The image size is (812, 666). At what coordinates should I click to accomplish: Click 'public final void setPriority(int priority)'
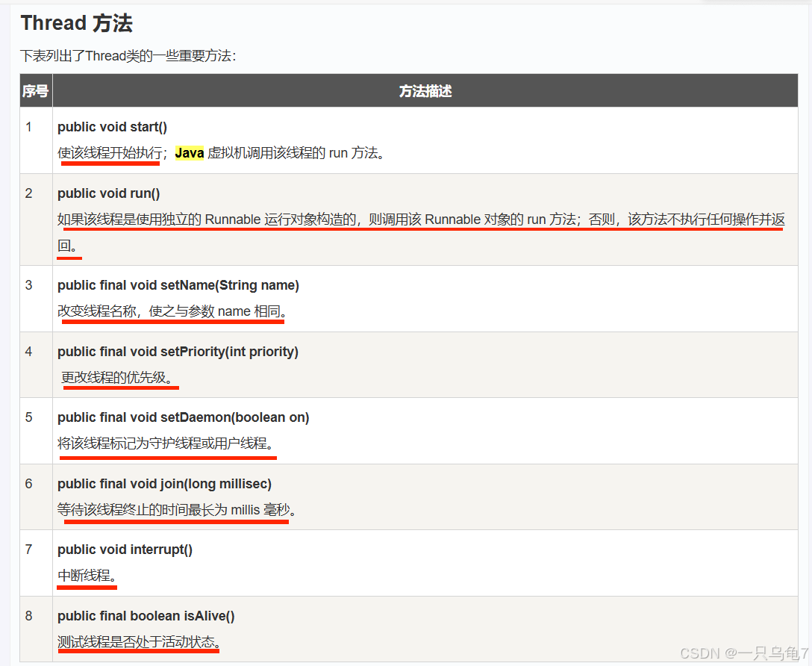pyautogui.click(x=178, y=352)
